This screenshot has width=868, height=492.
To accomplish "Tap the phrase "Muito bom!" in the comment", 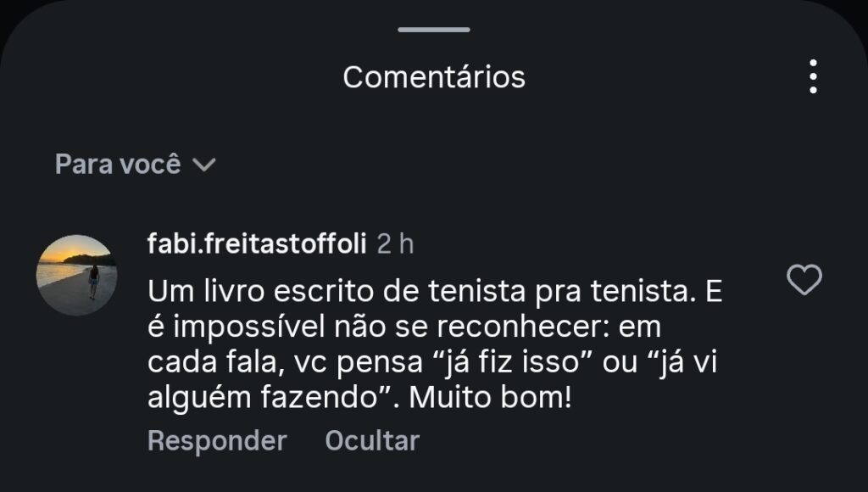I will pos(490,397).
